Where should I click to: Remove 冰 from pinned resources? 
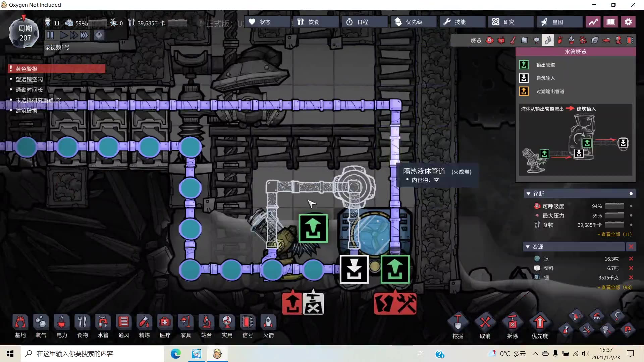pyautogui.click(x=631, y=259)
